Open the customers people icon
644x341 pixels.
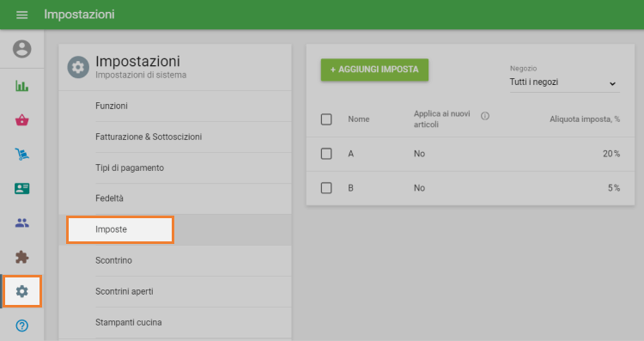21,222
